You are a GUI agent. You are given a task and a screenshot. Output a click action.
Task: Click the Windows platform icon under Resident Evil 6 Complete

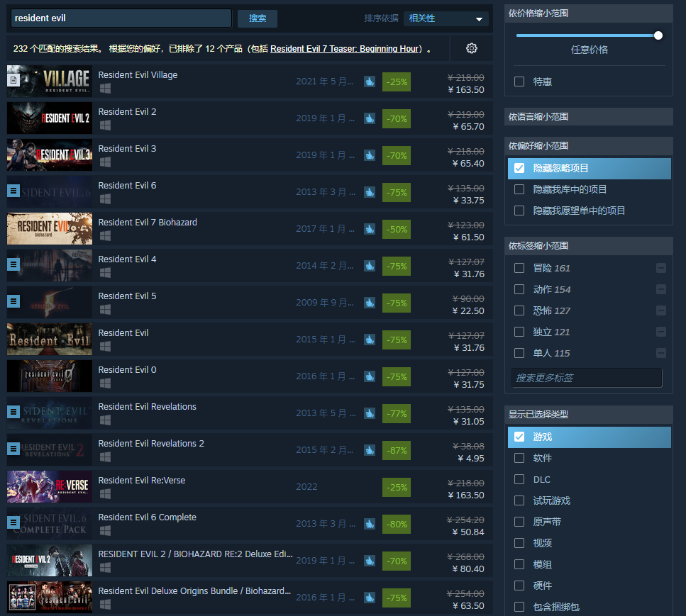(105, 531)
